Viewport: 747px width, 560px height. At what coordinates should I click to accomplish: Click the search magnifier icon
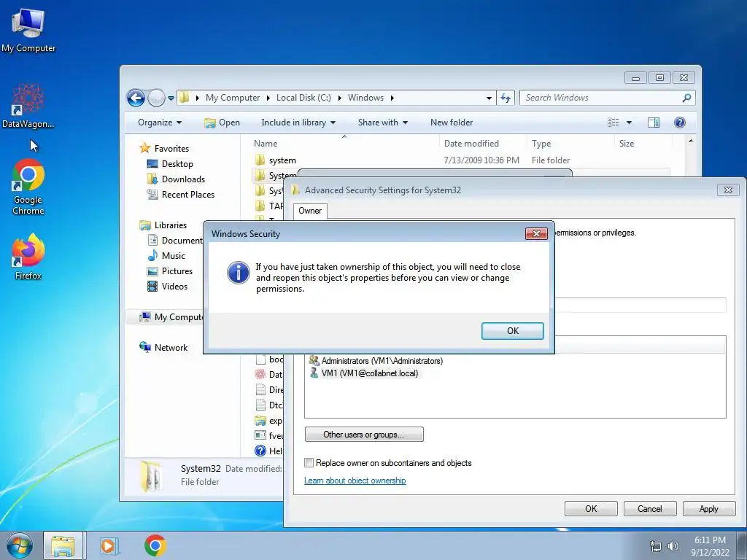pos(686,98)
